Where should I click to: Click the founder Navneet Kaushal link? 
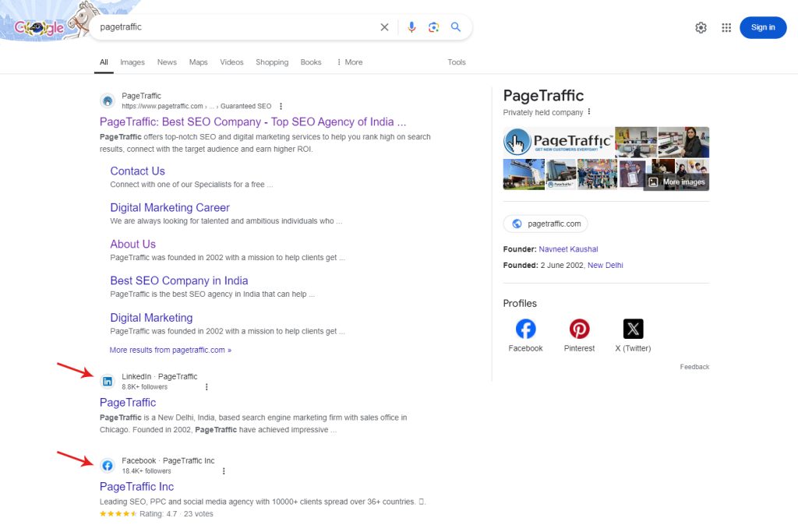pos(568,249)
